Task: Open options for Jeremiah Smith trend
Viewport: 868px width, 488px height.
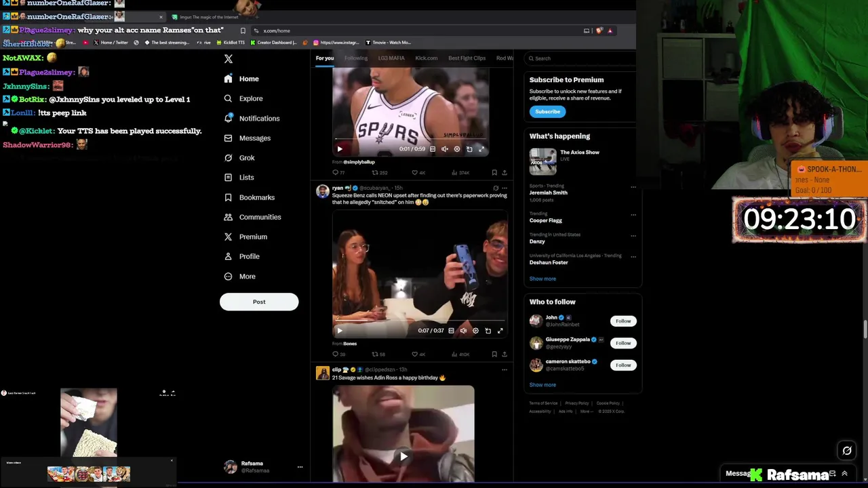Action: (x=633, y=187)
